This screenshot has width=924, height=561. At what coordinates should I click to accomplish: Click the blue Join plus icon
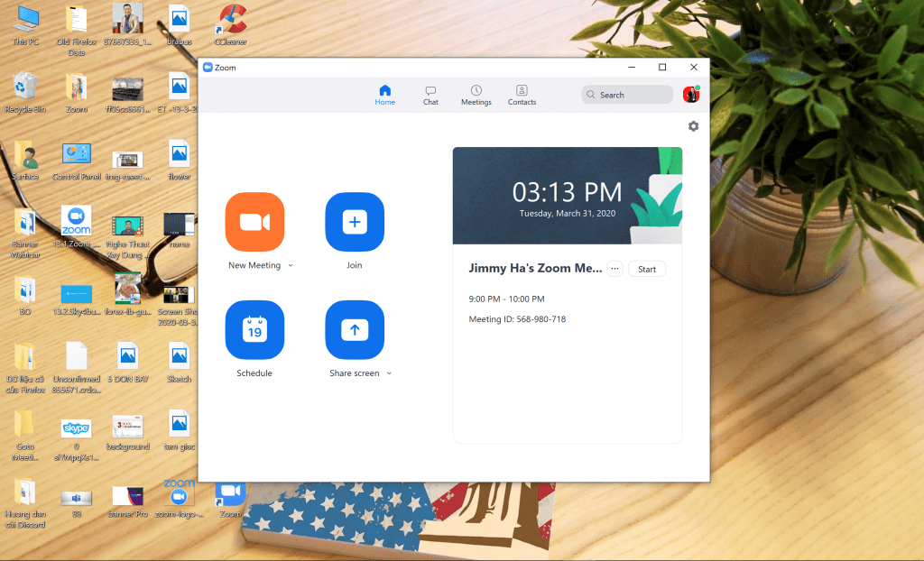pyautogui.click(x=355, y=222)
